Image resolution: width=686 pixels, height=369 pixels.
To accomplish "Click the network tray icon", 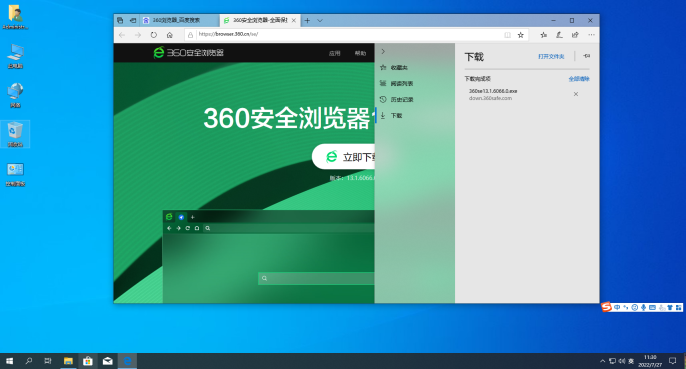I will coord(612,361).
